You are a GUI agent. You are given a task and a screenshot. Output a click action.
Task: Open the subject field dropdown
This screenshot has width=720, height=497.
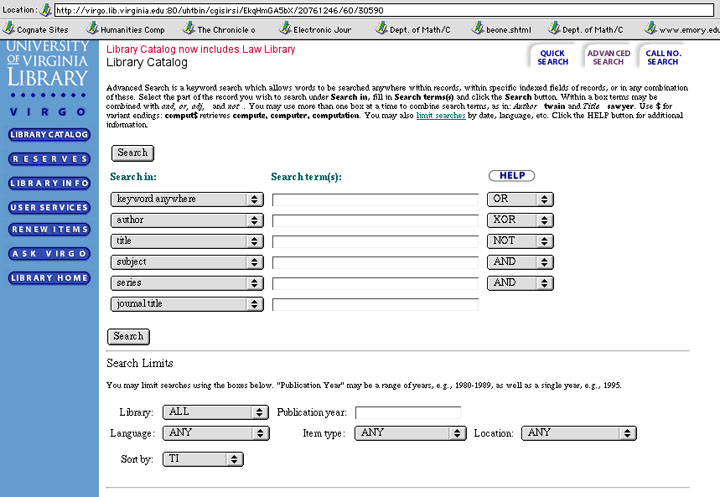click(x=187, y=262)
